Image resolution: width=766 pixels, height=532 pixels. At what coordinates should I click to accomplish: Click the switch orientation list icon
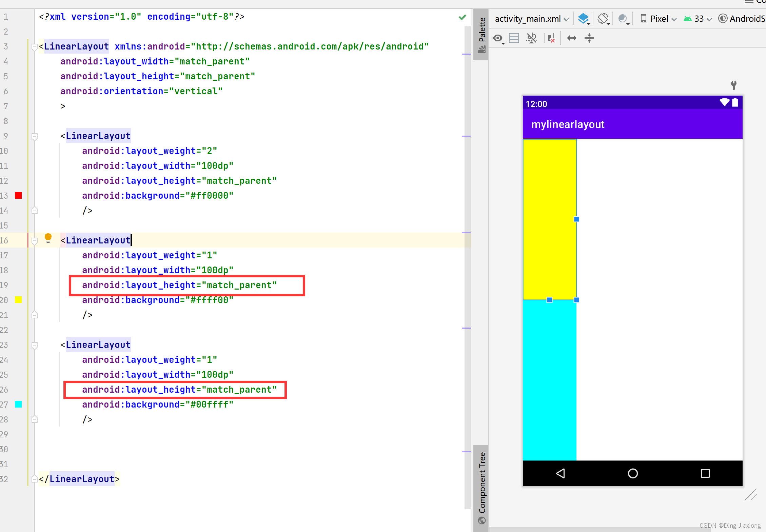tap(514, 38)
